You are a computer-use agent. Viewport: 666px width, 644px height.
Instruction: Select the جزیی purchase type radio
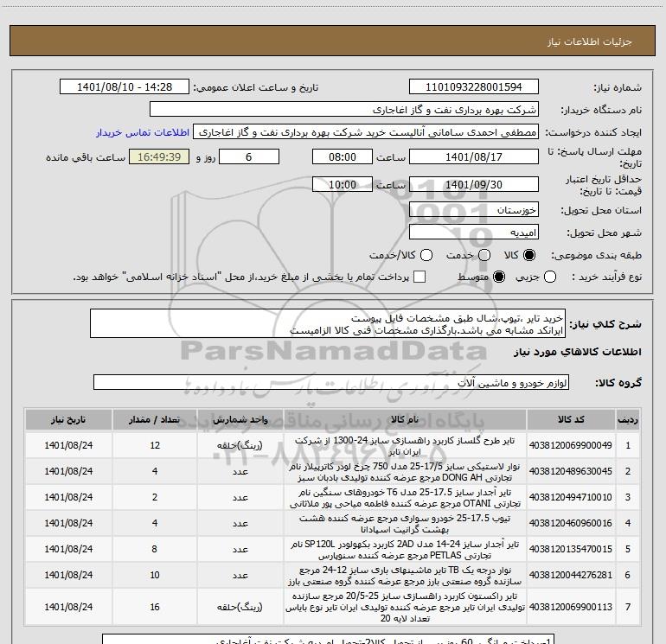(x=549, y=277)
